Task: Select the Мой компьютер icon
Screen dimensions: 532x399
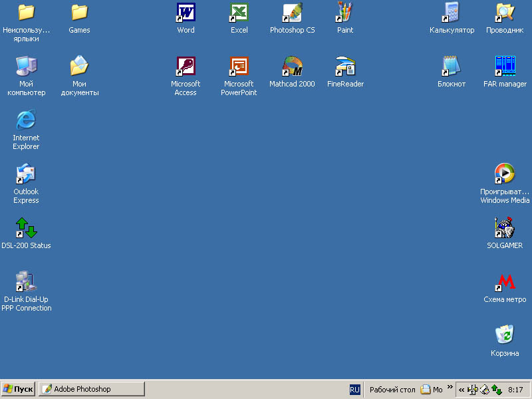Action: (x=26, y=66)
